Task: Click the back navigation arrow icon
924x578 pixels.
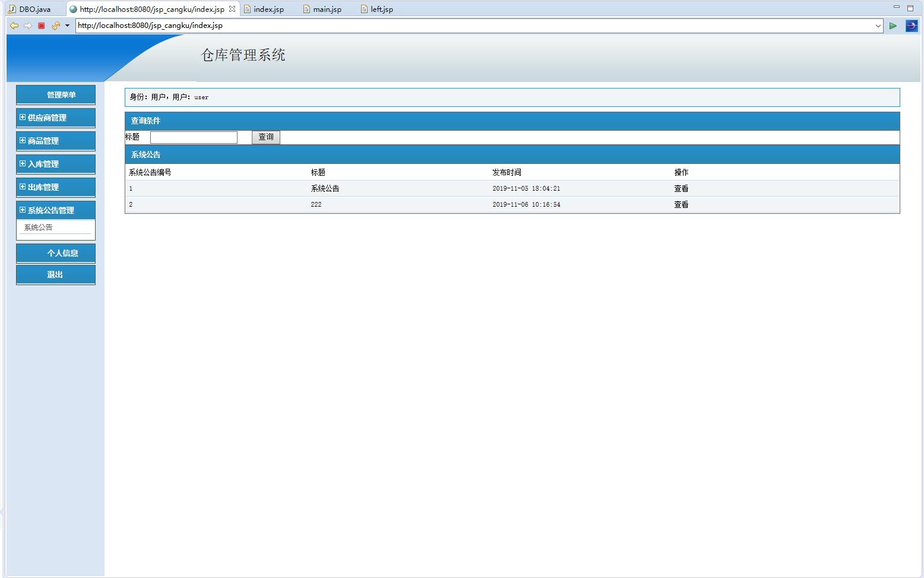Action: [14, 26]
